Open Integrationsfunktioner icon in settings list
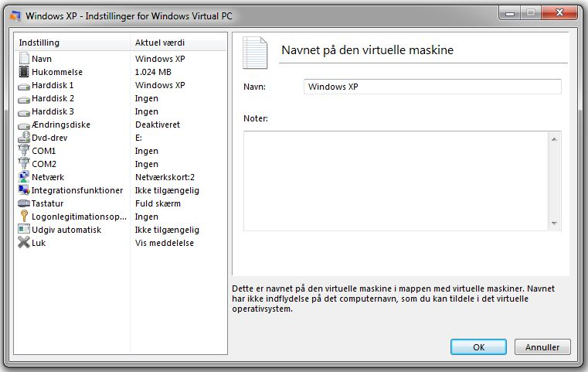Image resolution: width=588 pixels, height=372 pixels. (24, 190)
